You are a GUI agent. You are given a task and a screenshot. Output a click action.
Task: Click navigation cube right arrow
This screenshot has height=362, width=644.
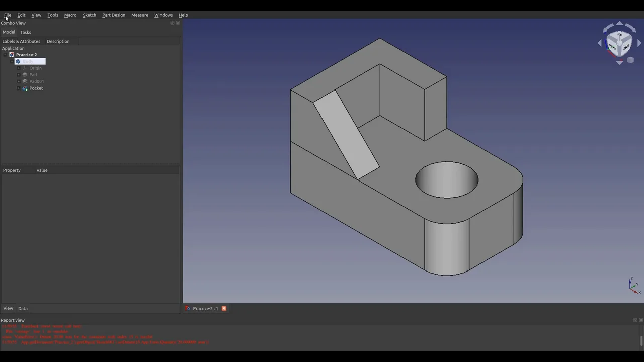[x=639, y=43]
